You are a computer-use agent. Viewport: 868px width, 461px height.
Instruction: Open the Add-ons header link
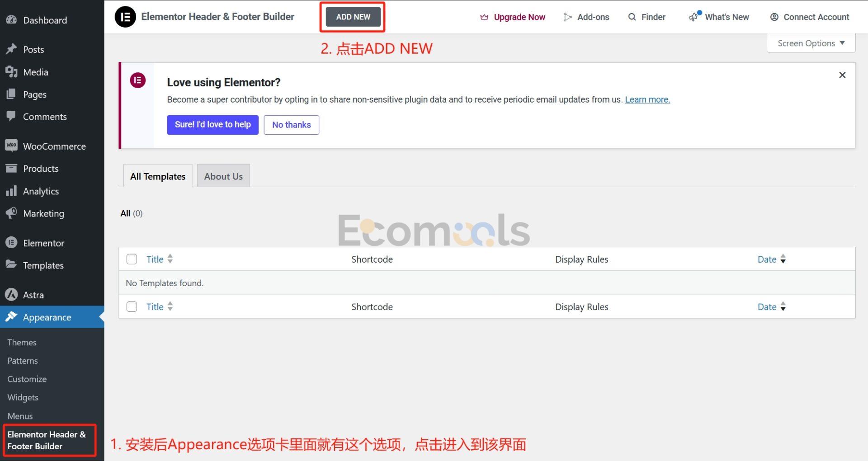coord(593,17)
